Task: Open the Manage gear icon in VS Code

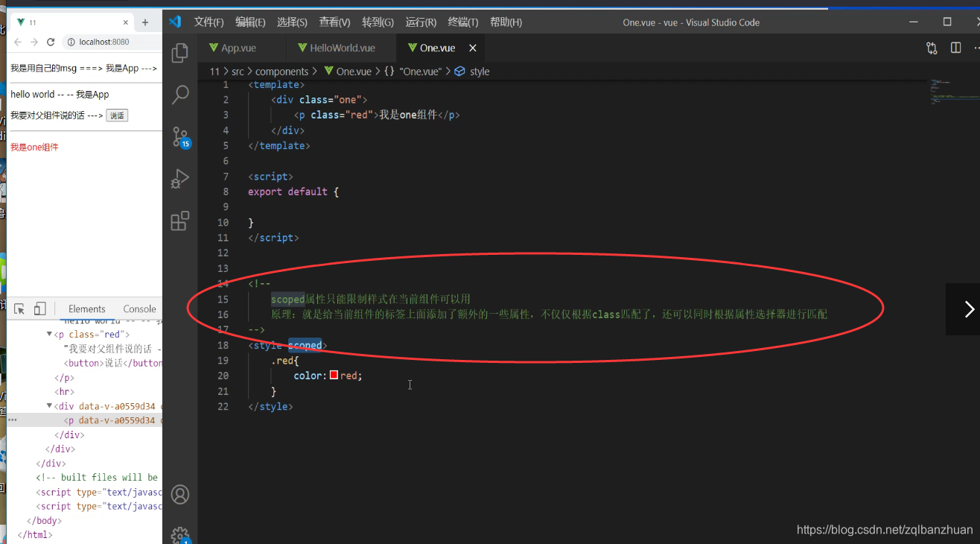Action: (x=180, y=534)
